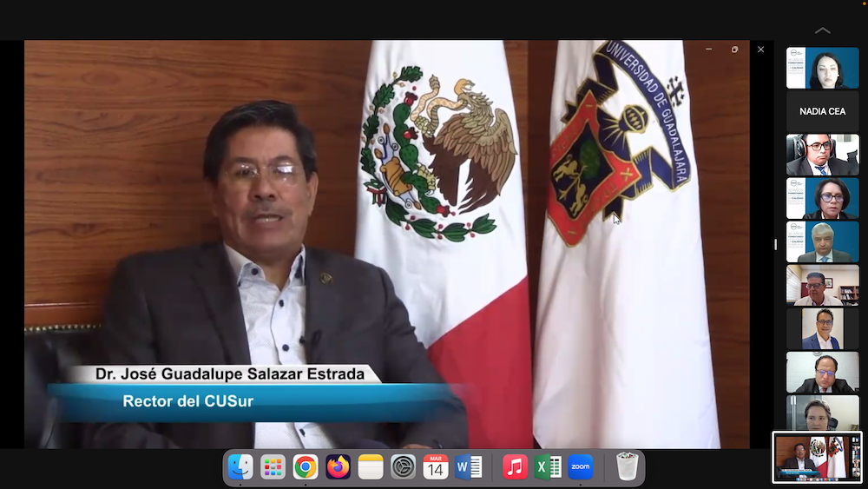Open Google Chrome from dock
Screen dimensions: 868x489
click(306, 467)
